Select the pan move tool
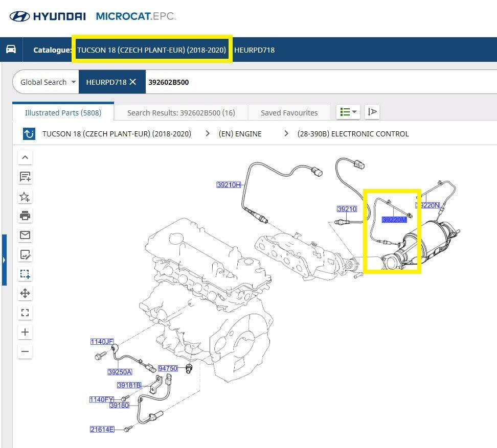Image resolution: width=497 pixels, height=448 pixels. 25,293
